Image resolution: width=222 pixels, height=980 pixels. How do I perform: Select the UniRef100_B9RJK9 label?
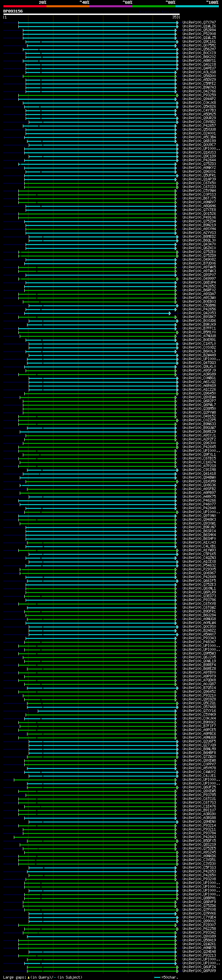199,324
